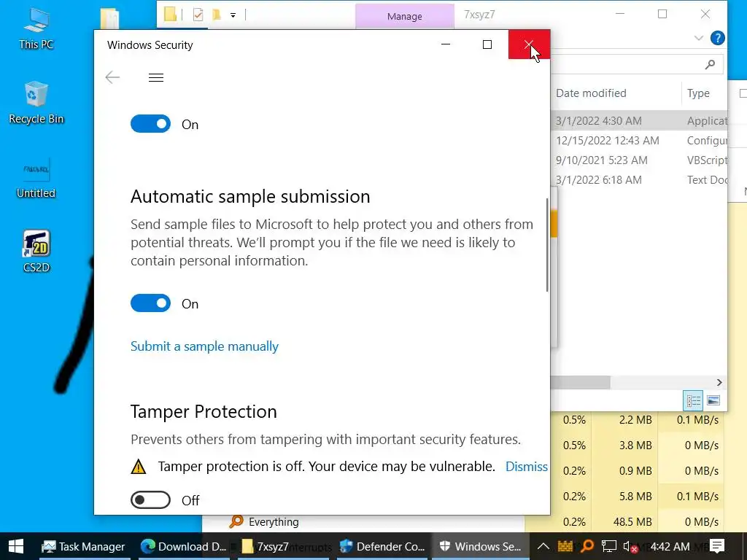Image resolution: width=747 pixels, height=560 pixels.
Task: Click the horizontal scrollbar right arrow in Explorer
Action: pyautogui.click(x=719, y=382)
